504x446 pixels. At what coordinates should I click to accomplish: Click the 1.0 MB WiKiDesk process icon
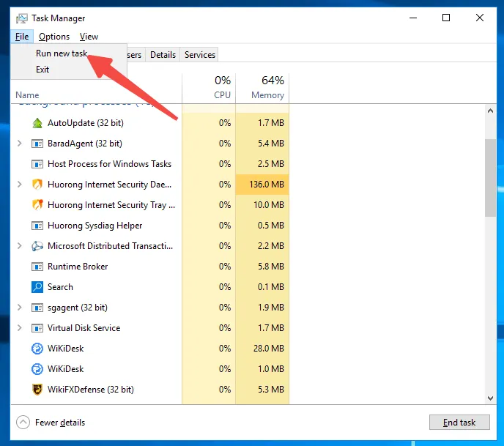click(37, 369)
